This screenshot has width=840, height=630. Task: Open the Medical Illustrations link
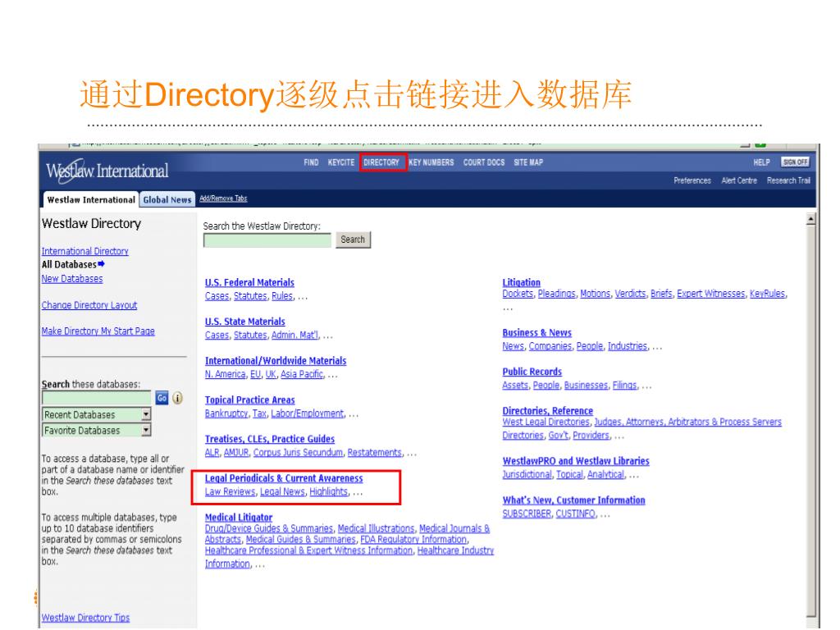(376, 529)
